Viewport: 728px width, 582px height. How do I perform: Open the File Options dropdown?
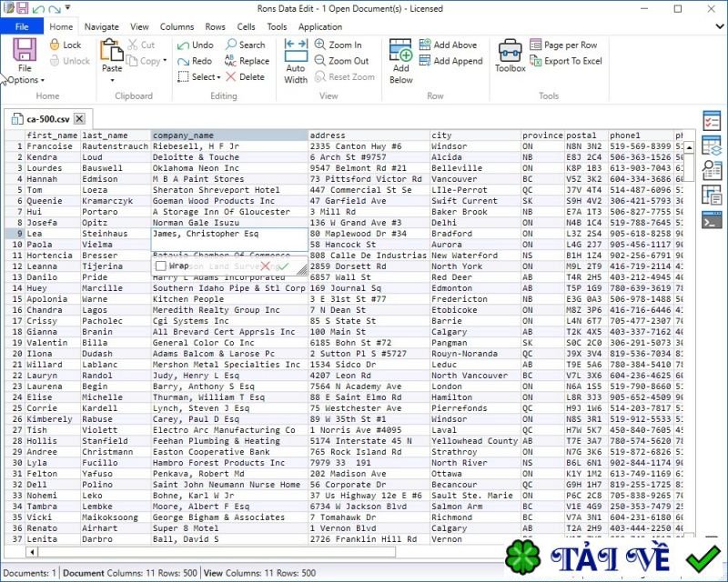[24, 79]
